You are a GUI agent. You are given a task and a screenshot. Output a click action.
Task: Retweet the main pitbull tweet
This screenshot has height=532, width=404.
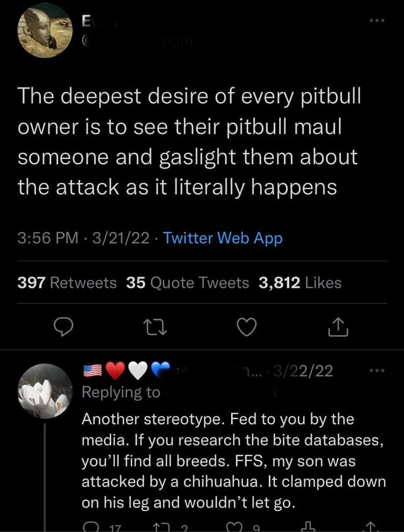click(x=154, y=328)
